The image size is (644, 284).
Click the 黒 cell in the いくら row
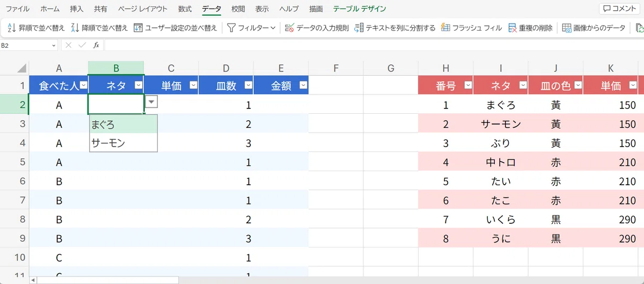point(556,219)
